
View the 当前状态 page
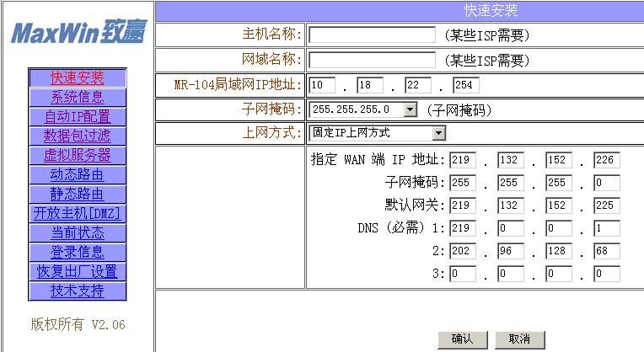point(77,232)
